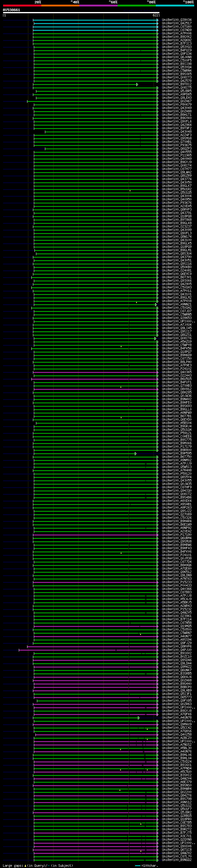Select label UniRef100_B6T750
197x868 pixels.
[x=177, y=457]
